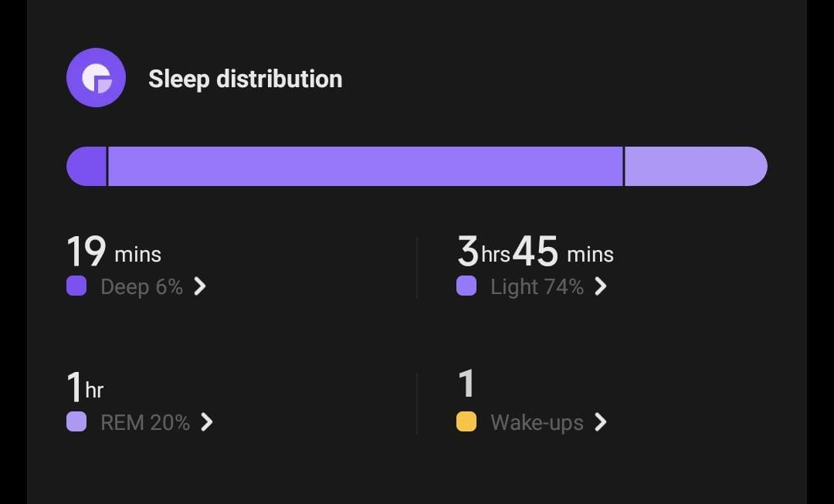Select the deep sleep segment of bar
834x504 pixels.
tap(86, 167)
